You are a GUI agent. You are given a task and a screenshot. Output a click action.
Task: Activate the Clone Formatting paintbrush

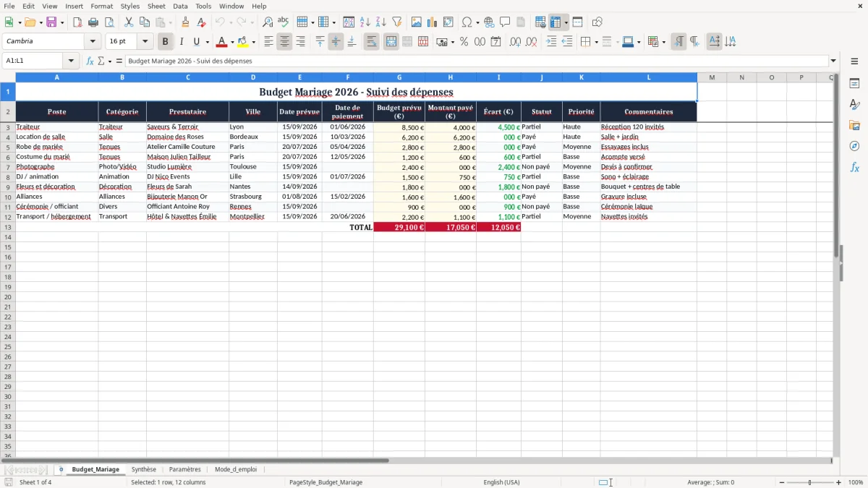click(x=185, y=22)
